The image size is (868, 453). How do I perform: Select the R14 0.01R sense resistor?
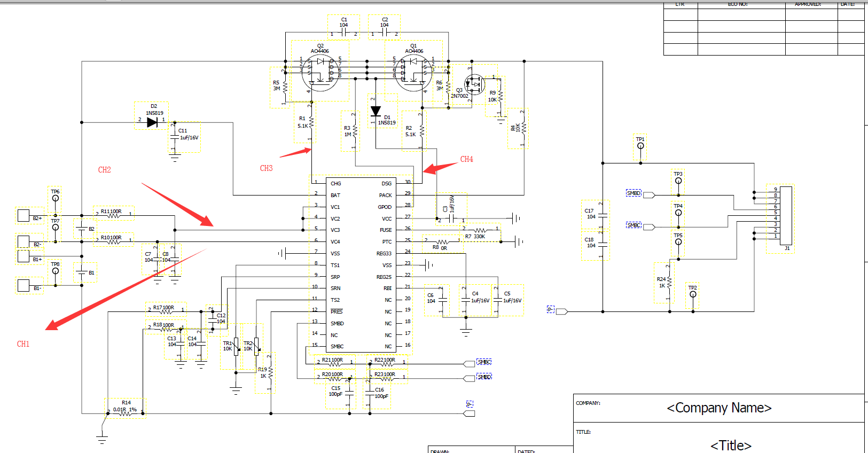(125, 413)
